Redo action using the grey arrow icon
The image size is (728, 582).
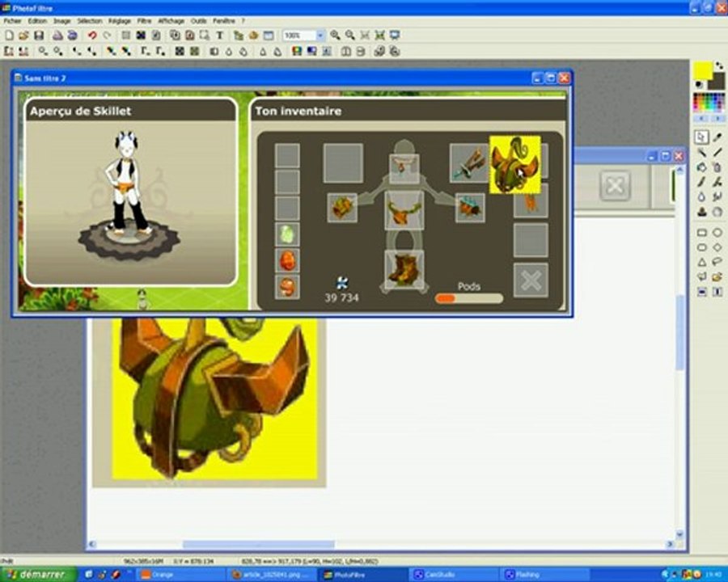[x=107, y=36]
